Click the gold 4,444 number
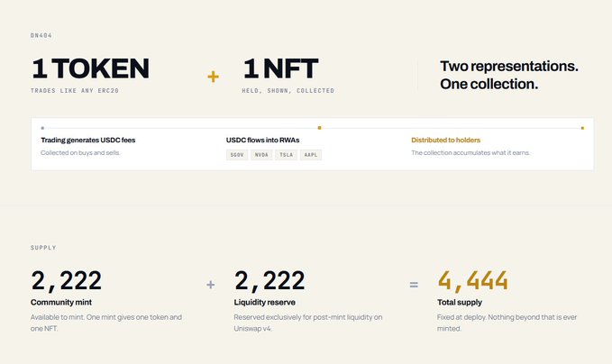Image resolution: width=612 pixels, height=364 pixels. (x=472, y=281)
